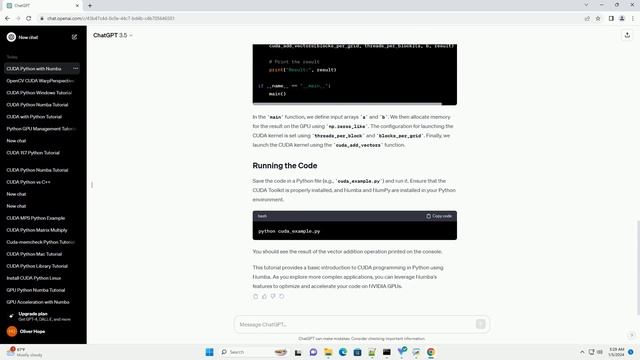Click the browser address bar URL
640x360 pixels.
click(111, 18)
